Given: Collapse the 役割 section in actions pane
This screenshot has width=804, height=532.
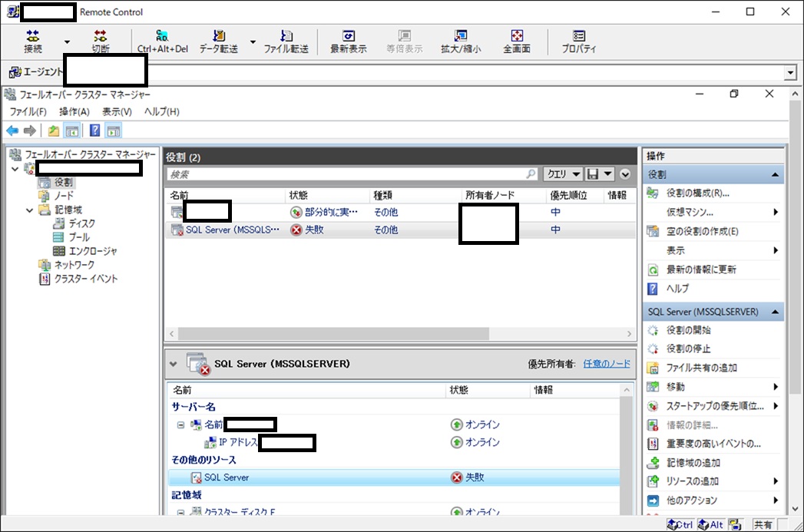Looking at the screenshot, I should (x=775, y=175).
